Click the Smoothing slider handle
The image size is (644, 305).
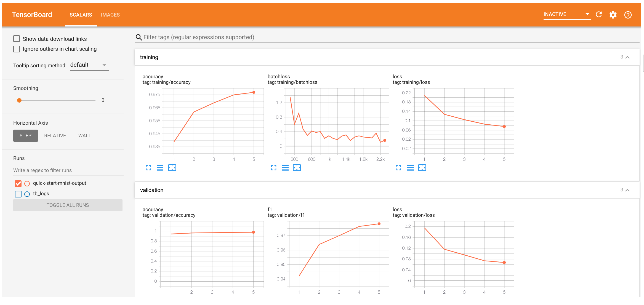pyautogui.click(x=19, y=100)
